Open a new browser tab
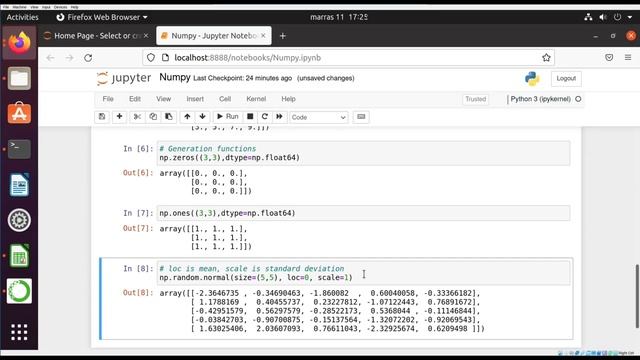The height and width of the screenshot is (360, 640). 282,36
